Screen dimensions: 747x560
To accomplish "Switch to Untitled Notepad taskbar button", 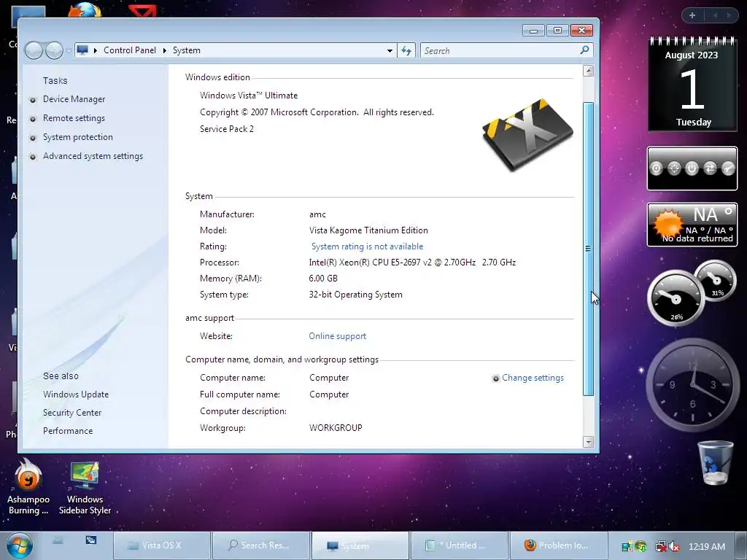I will (460, 545).
